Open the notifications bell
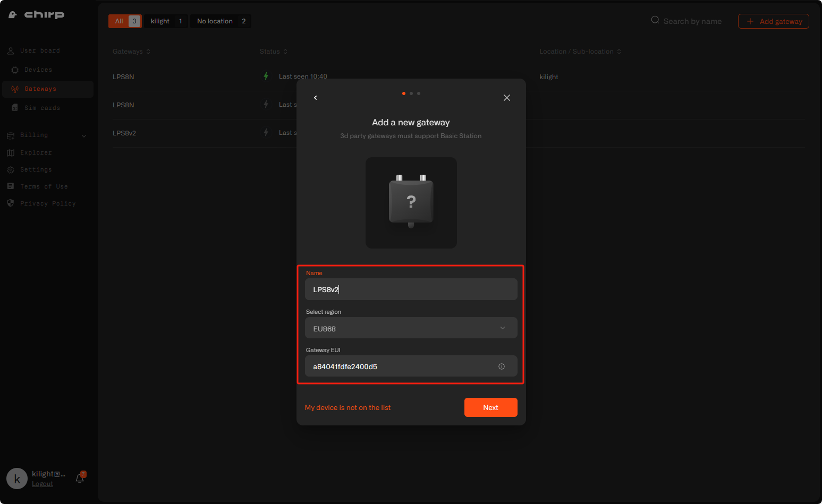This screenshot has width=822, height=504. (80, 478)
